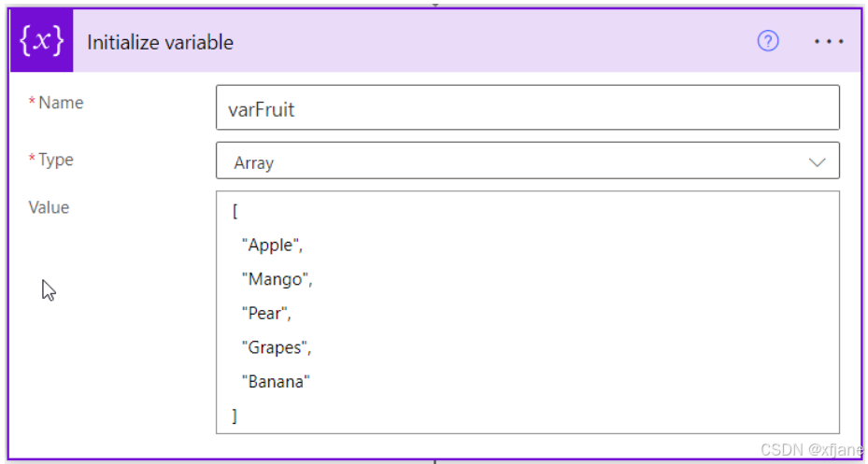Click empty space right of "Apple" in Value

point(561,246)
